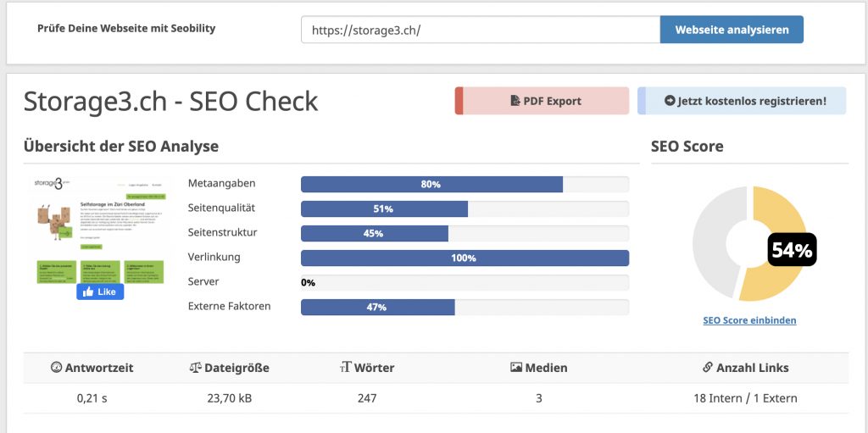Open the SEO Score einbinden link
This screenshot has height=433, width=868.
[x=749, y=320]
